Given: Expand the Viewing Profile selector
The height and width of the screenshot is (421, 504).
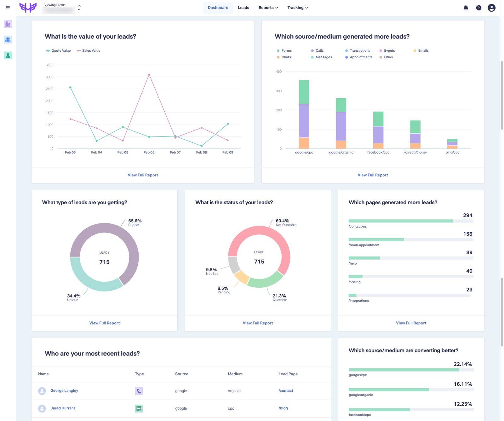Looking at the screenshot, I should 79,8.
